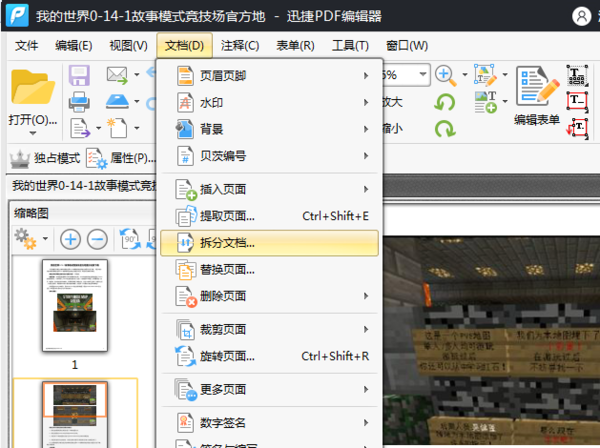Expand the Zoom in tool dropdown arrow

point(465,75)
